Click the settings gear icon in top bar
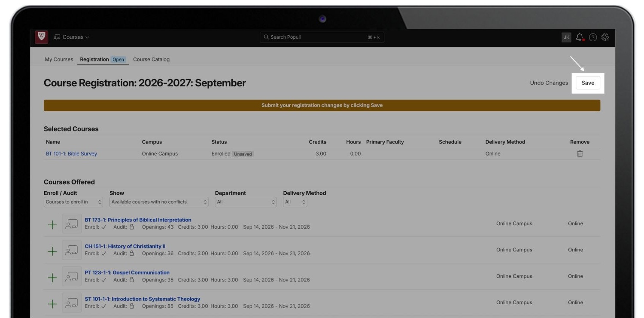 [605, 37]
